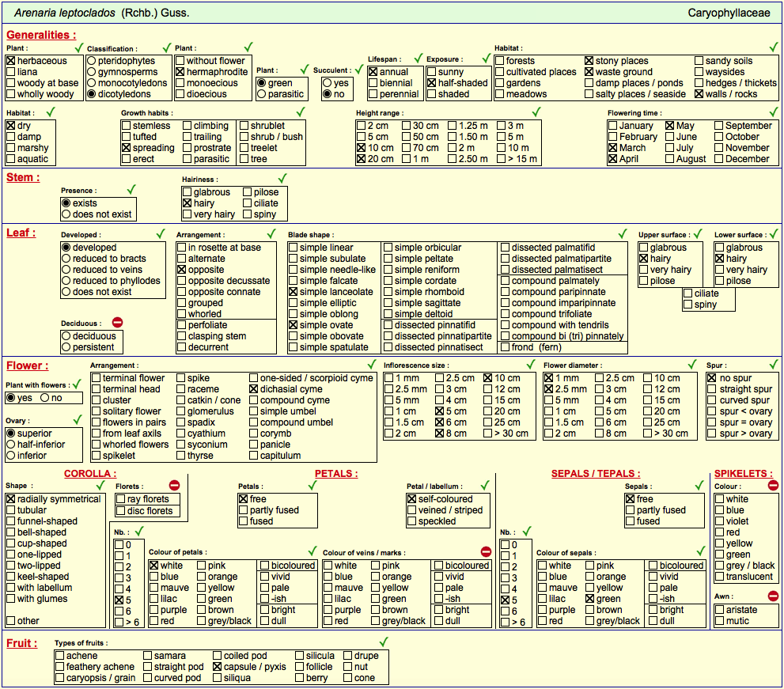
Task: Click the red minus icon beside Florets
Action: (174, 485)
